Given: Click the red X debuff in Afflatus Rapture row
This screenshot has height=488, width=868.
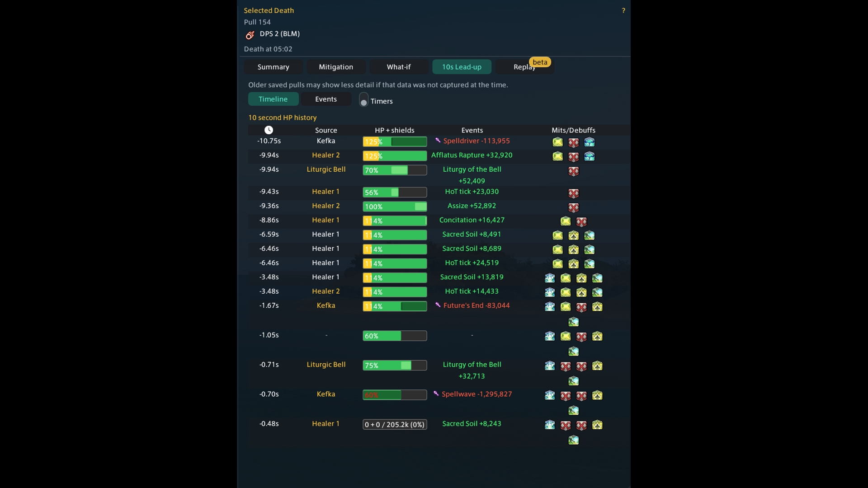Looking at the screenshot, I should tap(573, 157).
